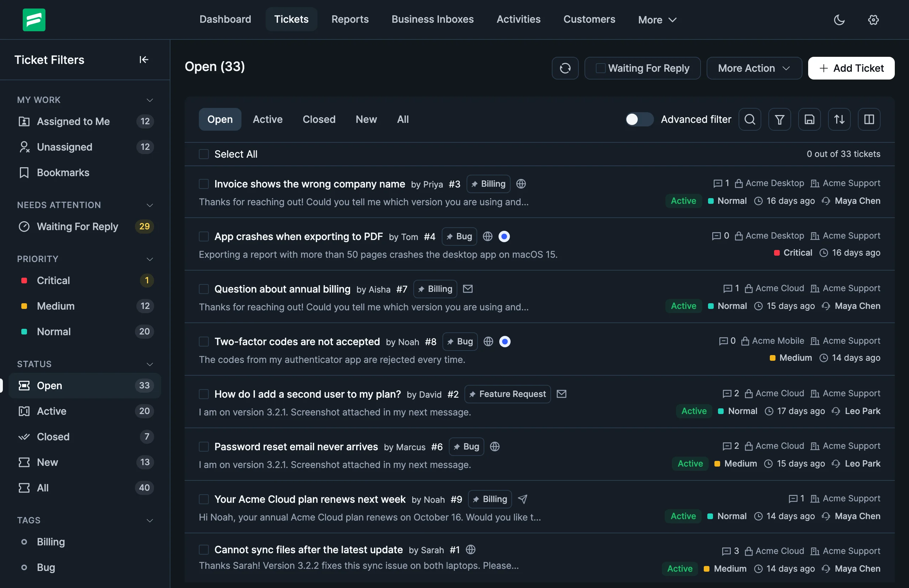Click the column layout icon
The height and width of the screenshot is (588, 909).
[869, 120]
